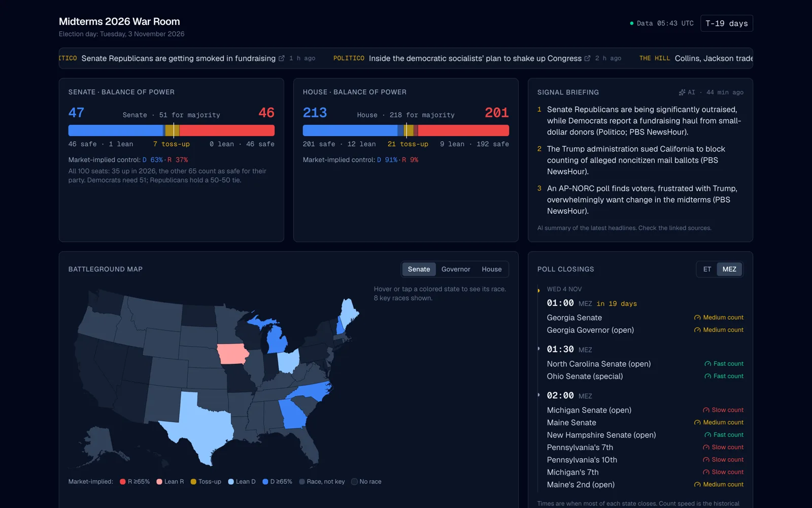The height and width of the screenshot is (508, 812).
Task: Switch battleground map to Senate tab
Action: [419, 269]
